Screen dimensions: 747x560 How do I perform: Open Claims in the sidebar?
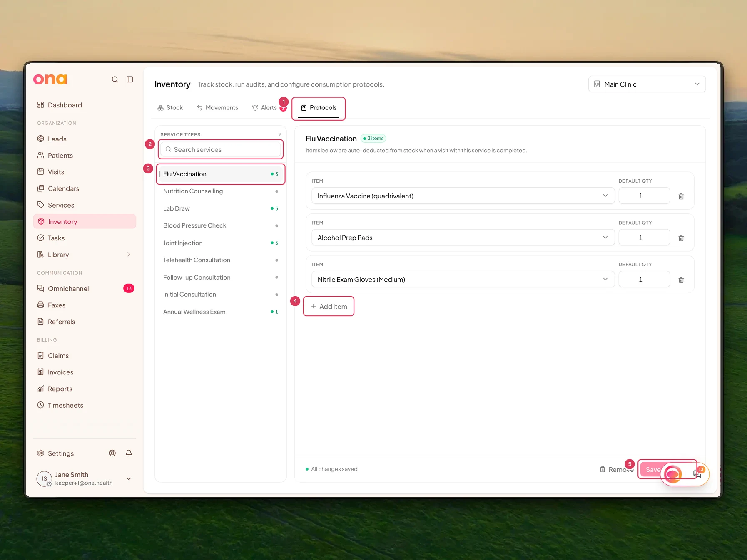pyautogui.click(x=85, y=356)
